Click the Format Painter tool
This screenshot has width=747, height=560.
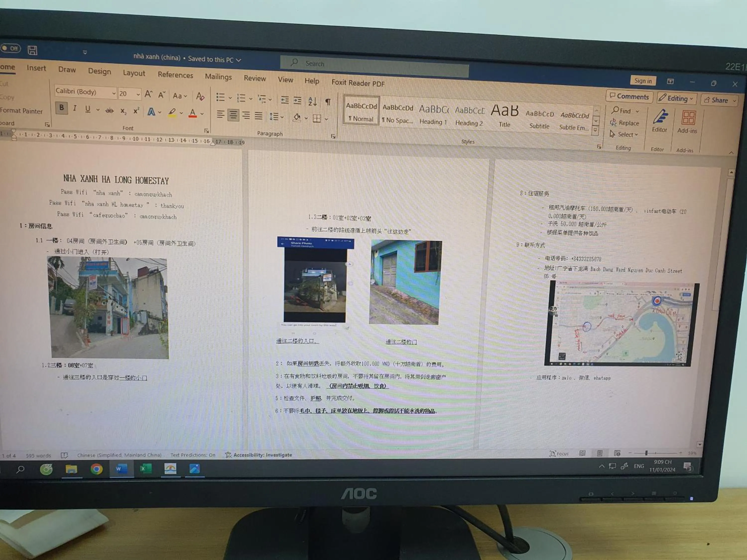pos(21,111)
